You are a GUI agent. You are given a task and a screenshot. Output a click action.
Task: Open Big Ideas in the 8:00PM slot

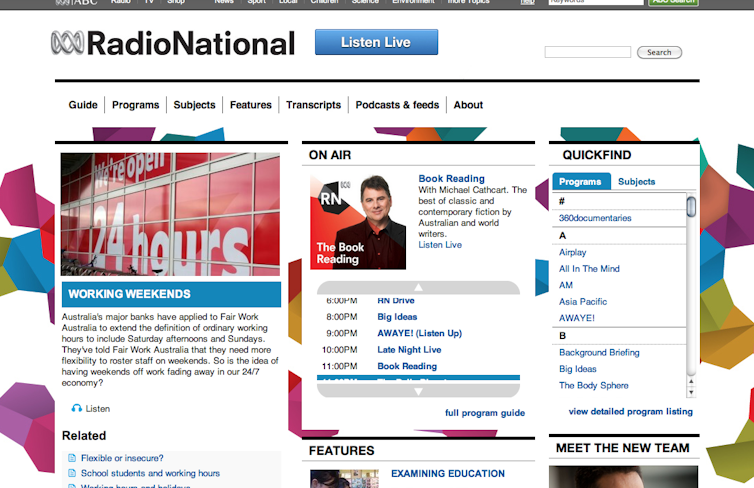pos(397,317)
